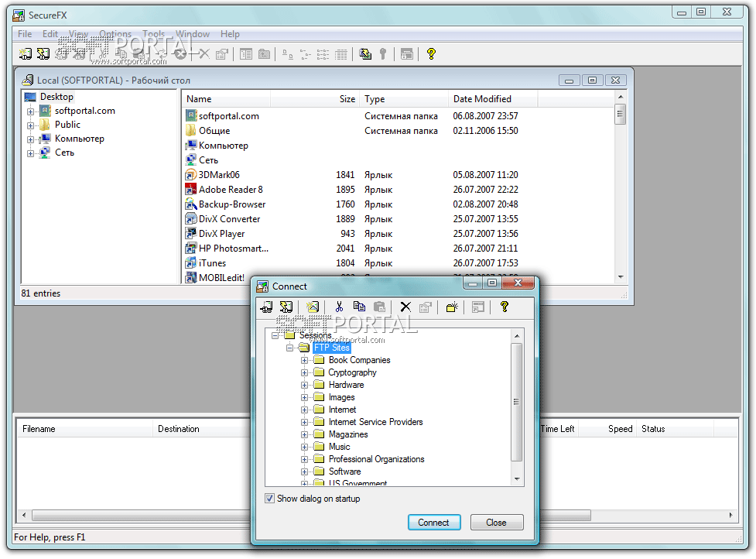Click the Type column header
This screenshot has height=559, width=756.
click(x=404, y=99)
